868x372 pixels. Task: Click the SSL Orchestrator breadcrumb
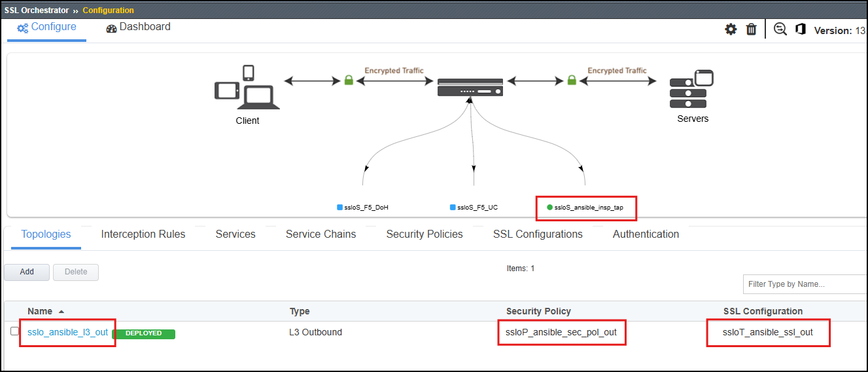37,10
